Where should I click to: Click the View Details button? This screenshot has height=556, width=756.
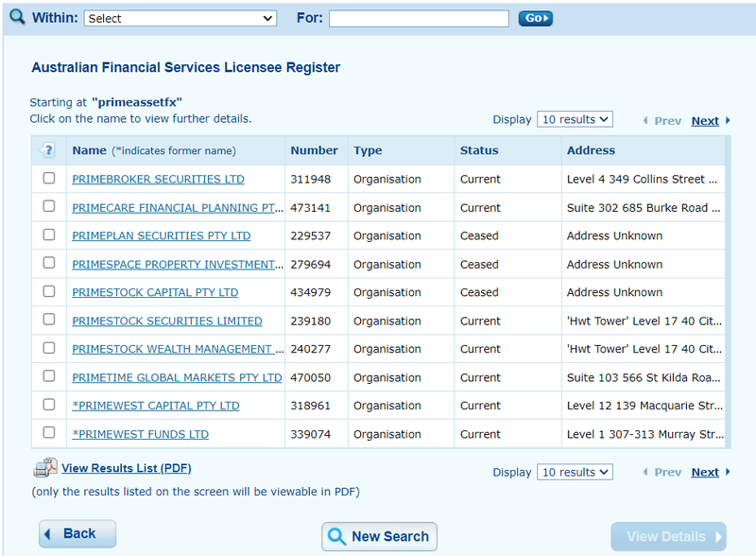[x=668, y=536]
